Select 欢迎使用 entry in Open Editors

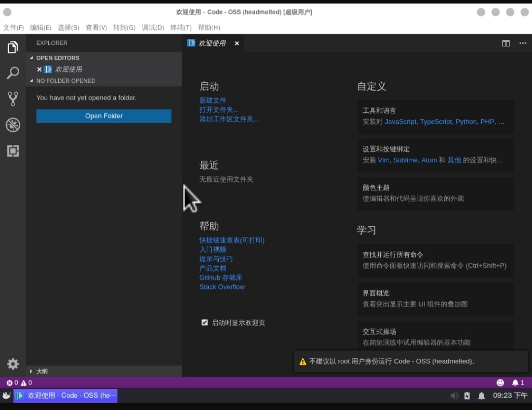tap(104, 69)
